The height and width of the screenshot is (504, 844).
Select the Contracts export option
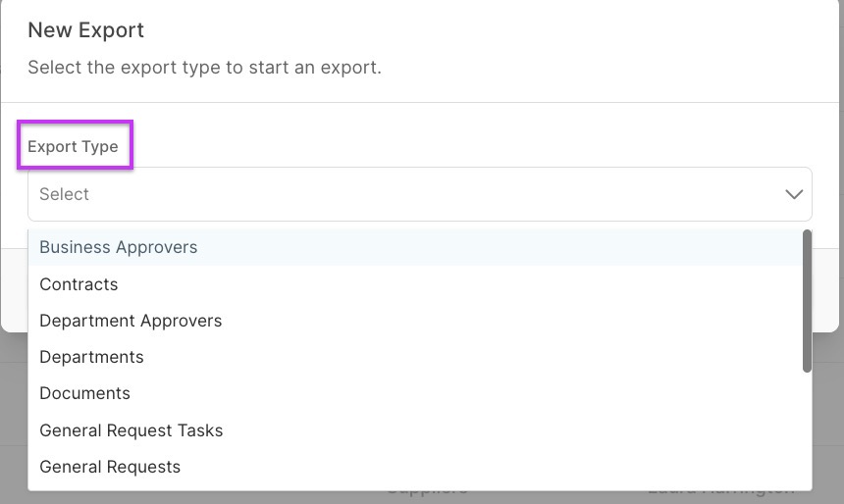tap(79, 284)
